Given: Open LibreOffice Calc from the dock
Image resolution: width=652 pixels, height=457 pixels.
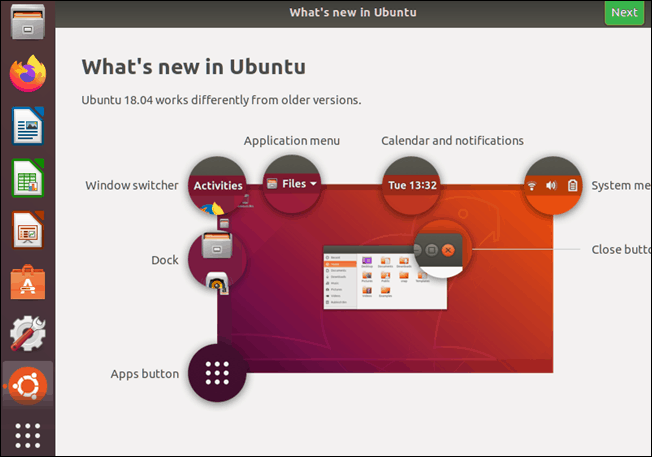Looking at the screenshot, I should coord(27,178).
